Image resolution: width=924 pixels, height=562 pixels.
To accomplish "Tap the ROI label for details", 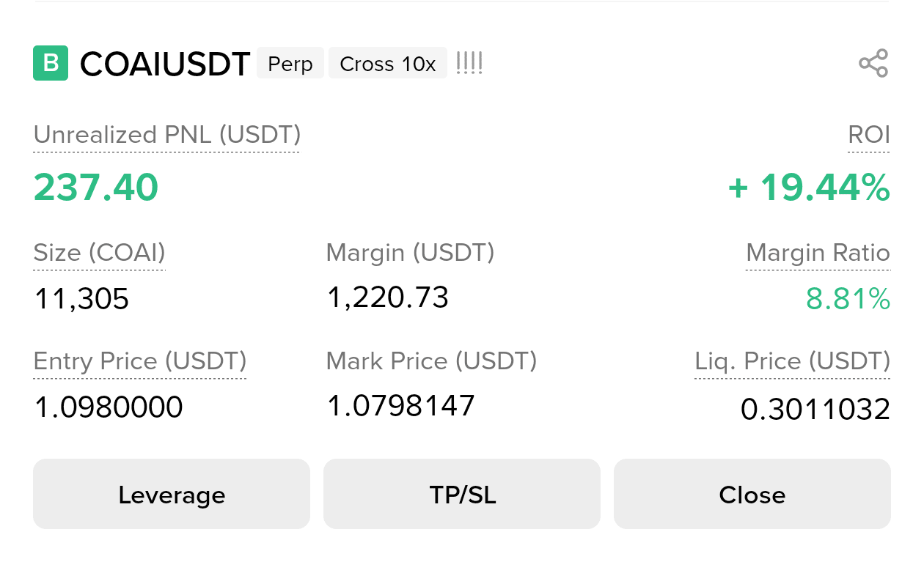I will [x=869, y=136].
